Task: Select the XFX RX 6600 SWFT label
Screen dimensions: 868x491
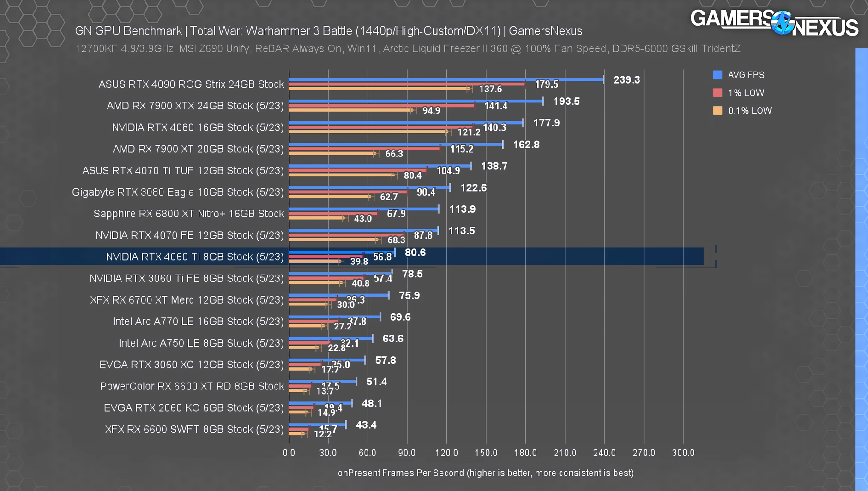Action: [x=195, y=430]
